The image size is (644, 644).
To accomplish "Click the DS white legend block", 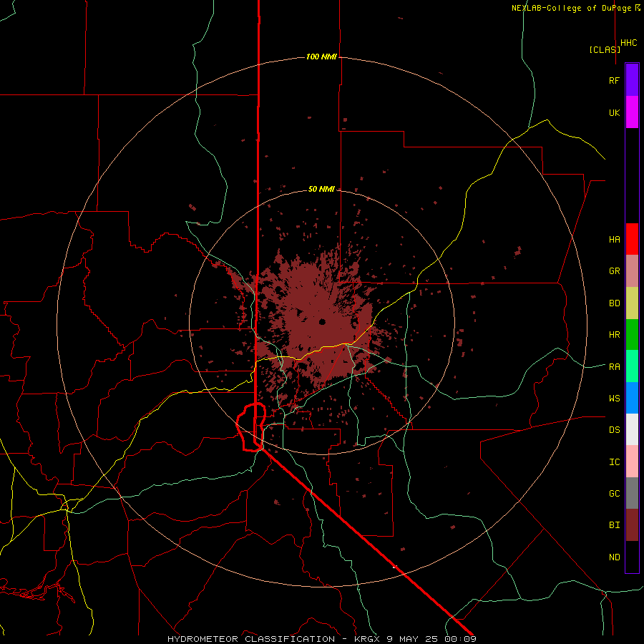I will click(632, 429).
